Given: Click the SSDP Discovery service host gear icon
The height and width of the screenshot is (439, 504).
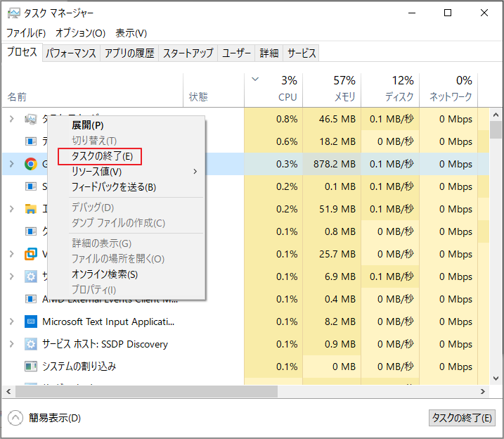Looking at the screenshot, I should click(x=30, y=344).
